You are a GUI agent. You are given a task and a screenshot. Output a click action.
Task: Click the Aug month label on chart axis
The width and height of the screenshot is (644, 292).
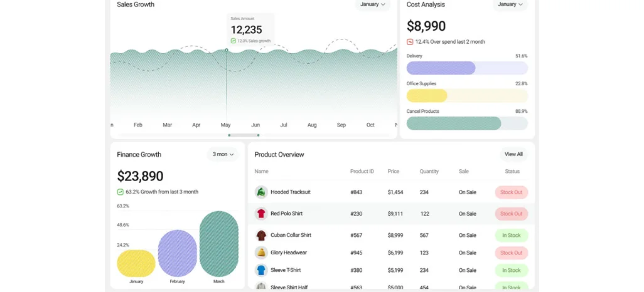point(312,125)
